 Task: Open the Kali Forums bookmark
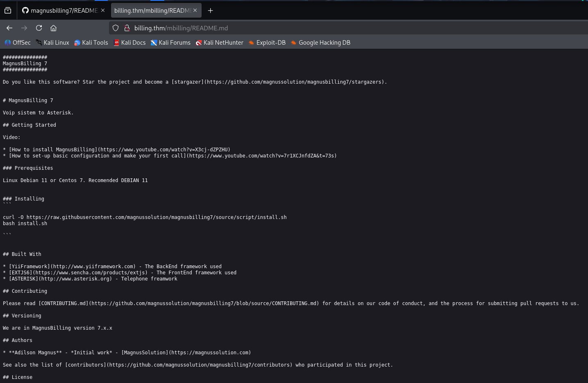(170, 43)
